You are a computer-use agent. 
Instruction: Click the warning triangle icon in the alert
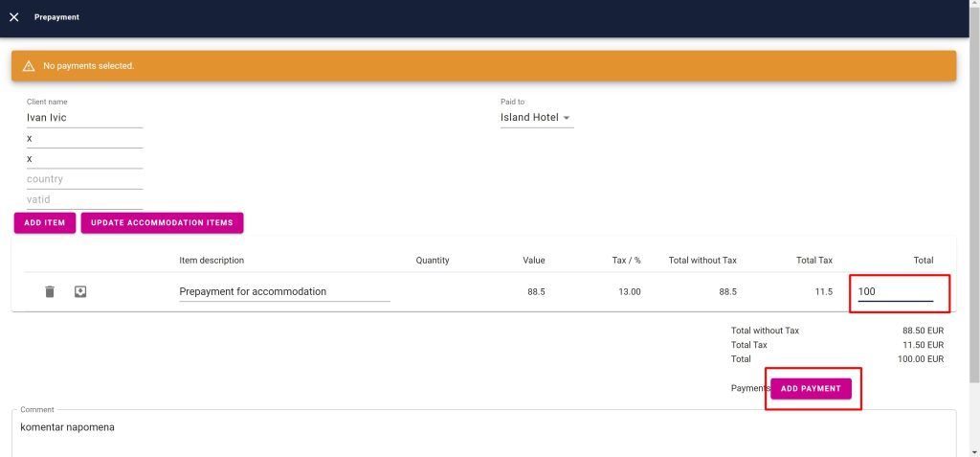point(29,66)
